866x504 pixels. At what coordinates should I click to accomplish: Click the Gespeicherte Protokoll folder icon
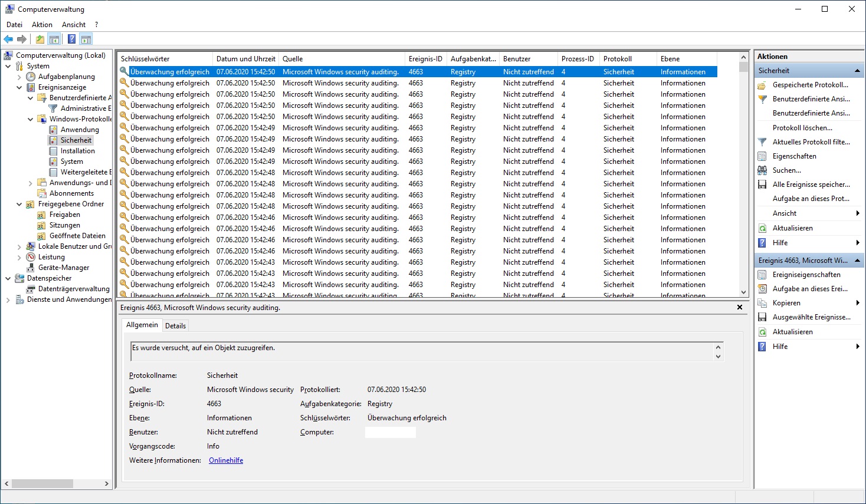tap(762, 85)
